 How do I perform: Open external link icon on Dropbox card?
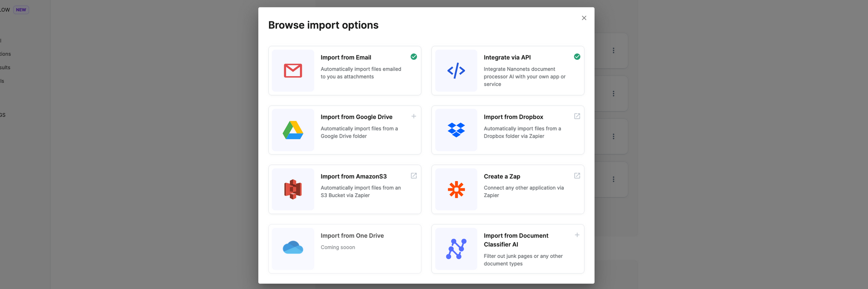pos(577,116)
